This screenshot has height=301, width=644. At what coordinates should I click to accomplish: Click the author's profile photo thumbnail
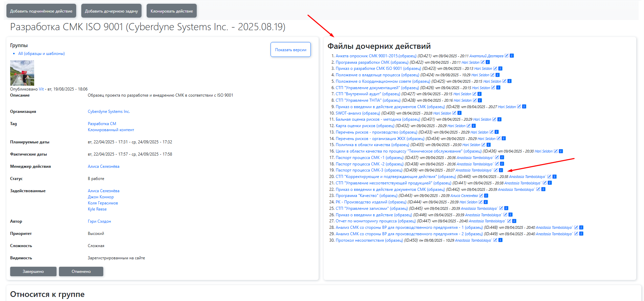tap(22, 73)
